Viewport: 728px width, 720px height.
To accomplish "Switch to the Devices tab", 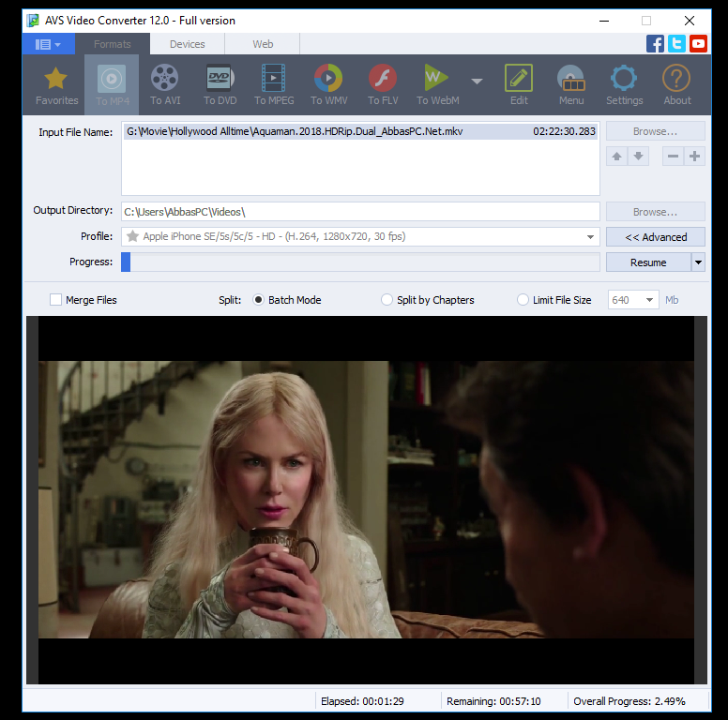I will tap(187, 44).
